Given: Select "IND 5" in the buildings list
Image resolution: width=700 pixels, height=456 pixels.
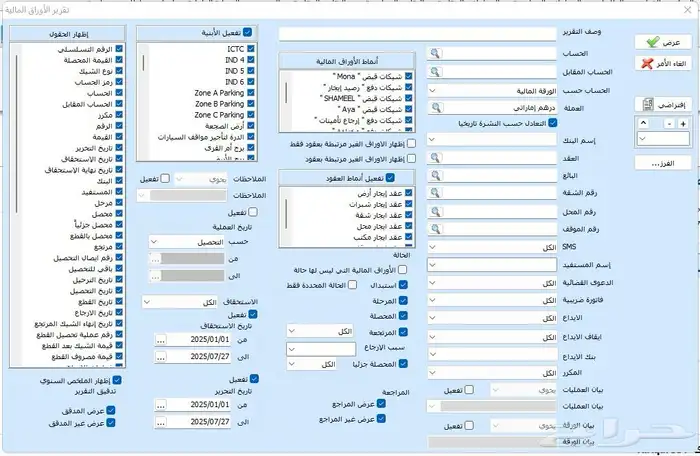Looking at the screenshot, I should pos(234,71).
